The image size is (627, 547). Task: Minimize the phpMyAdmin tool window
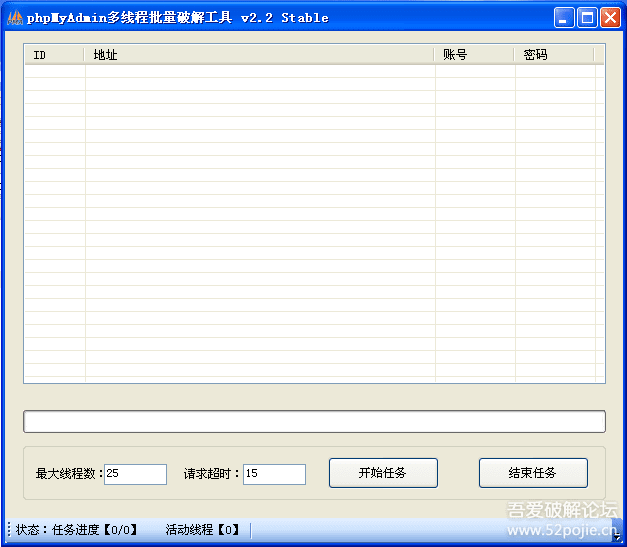[564, 18]
